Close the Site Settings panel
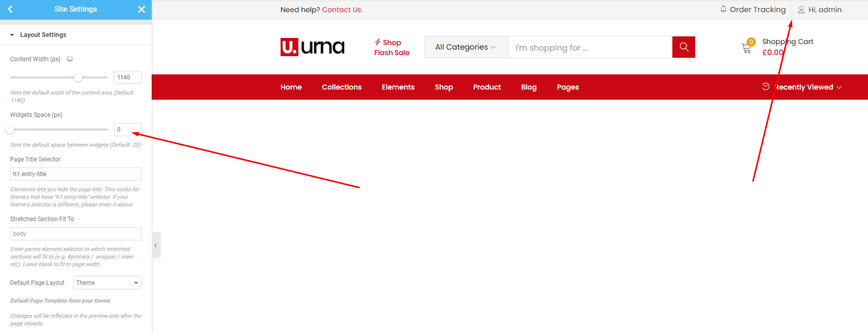 [x=142, y=9]
